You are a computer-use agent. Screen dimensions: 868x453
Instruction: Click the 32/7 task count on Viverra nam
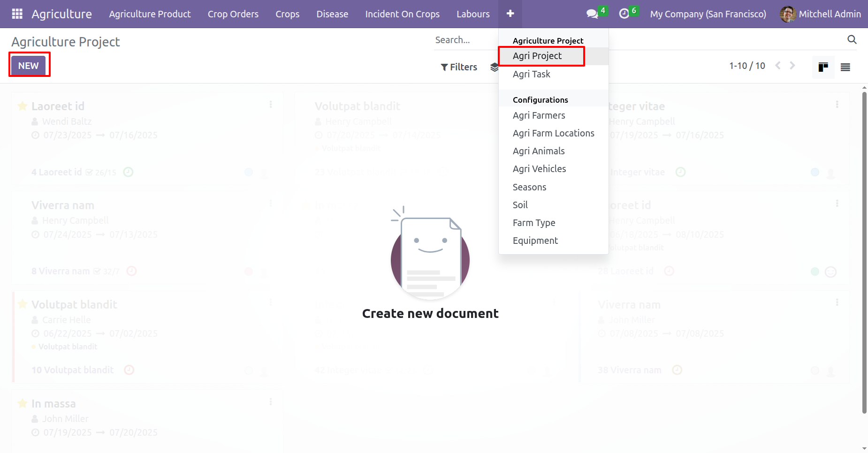(x=107, y=272)
